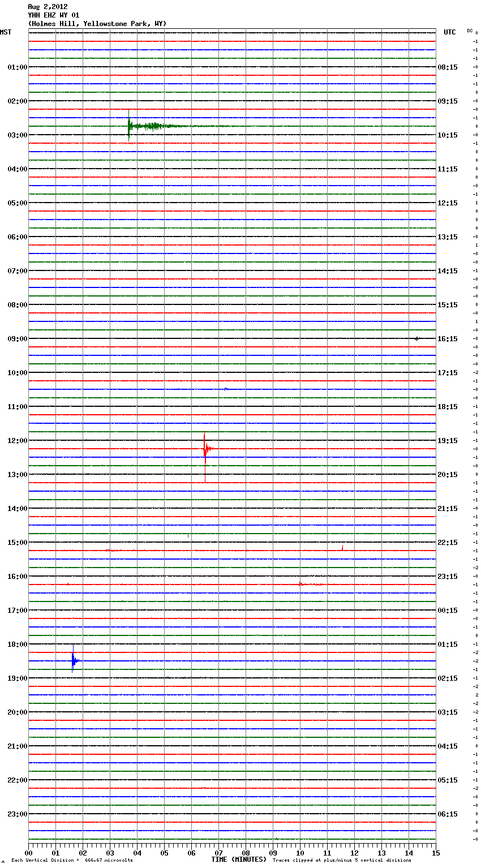Click the black blip on the 09:00 trace
The height and width of the screenshot is (868, 481).
[417, 338]
